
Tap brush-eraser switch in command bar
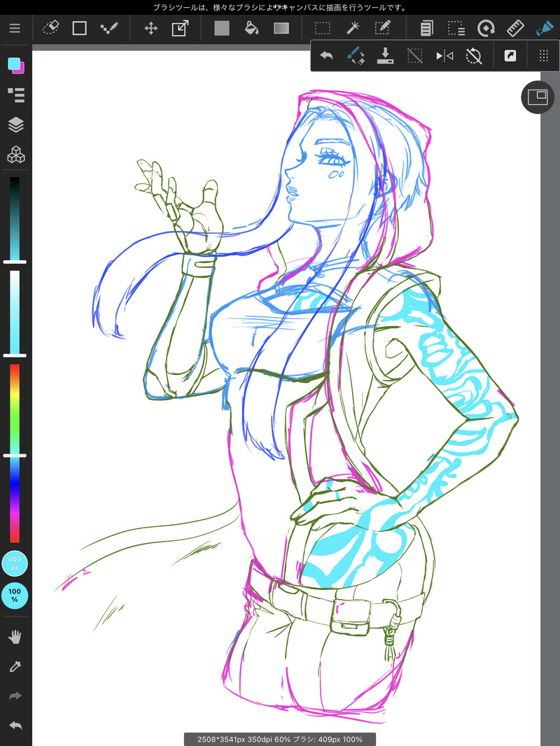pos(356,56)
